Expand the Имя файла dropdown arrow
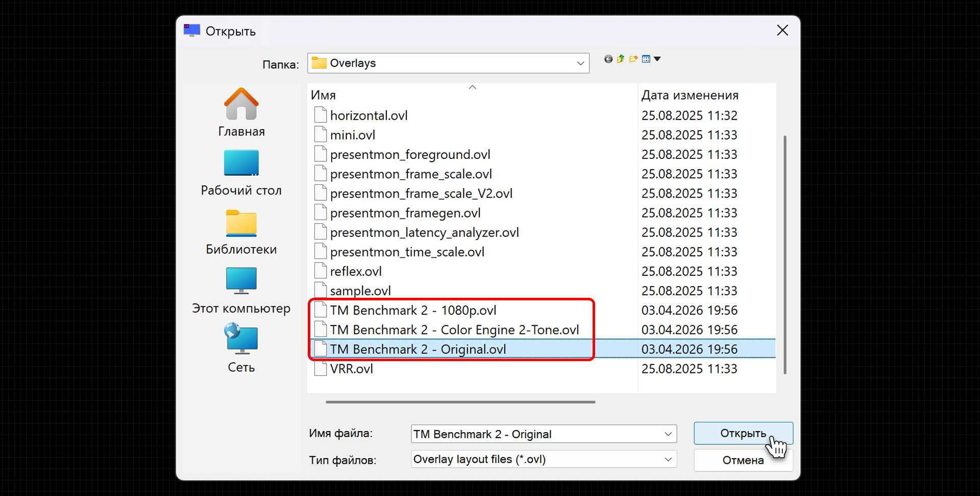Viewport: 980px width, 496px height. coord(668,434)
